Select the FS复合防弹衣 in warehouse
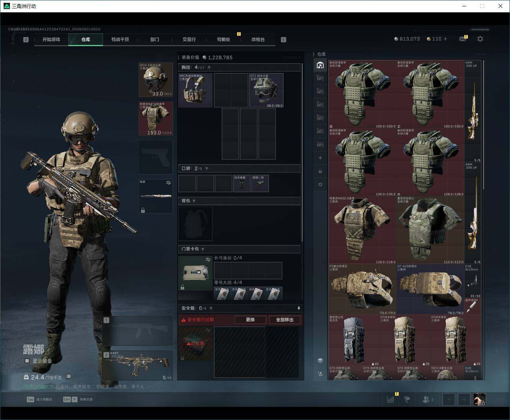 coord(362,290)
